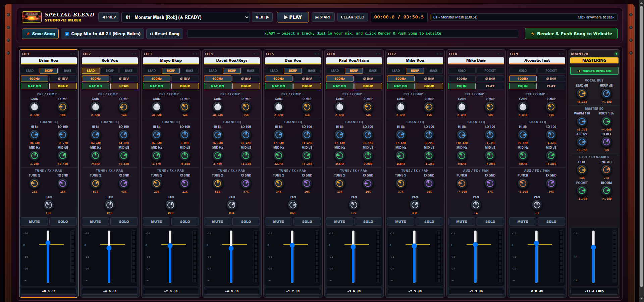644x302 pixels.
Task: Click the CH 2 Rob Vox volume fader
Action: point(109,248)
